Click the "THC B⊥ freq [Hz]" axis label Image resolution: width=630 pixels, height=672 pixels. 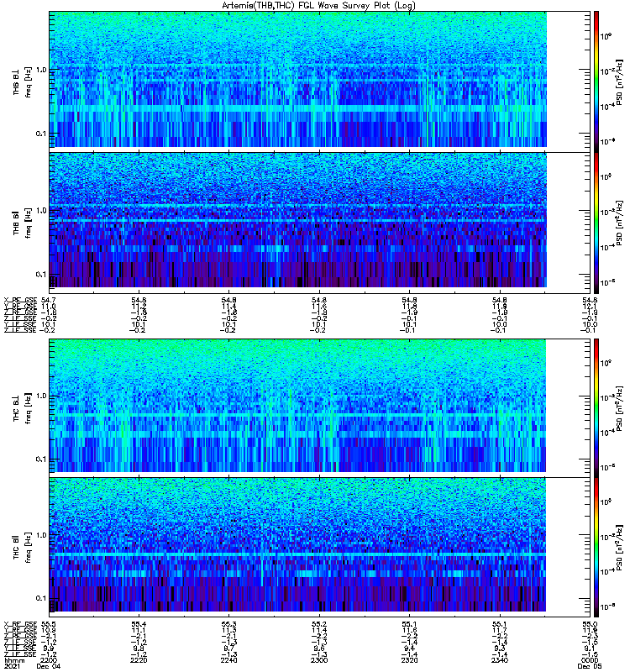pos(23,408)
